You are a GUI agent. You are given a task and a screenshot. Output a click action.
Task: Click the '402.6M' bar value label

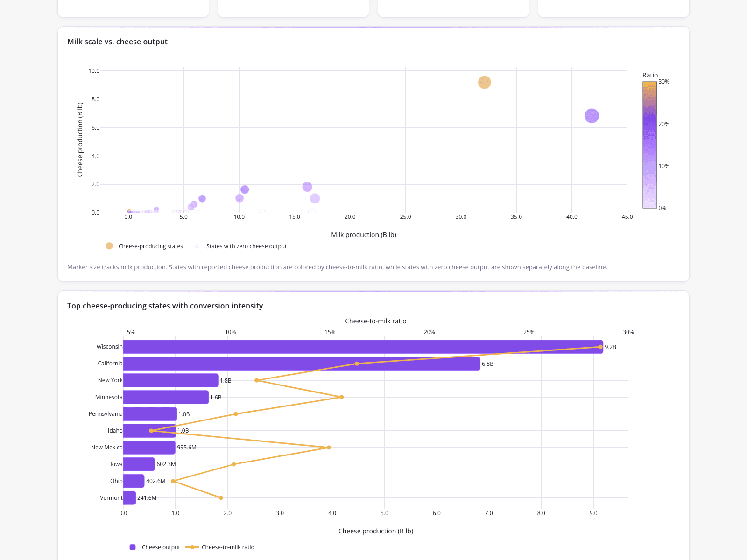[156, 481]
